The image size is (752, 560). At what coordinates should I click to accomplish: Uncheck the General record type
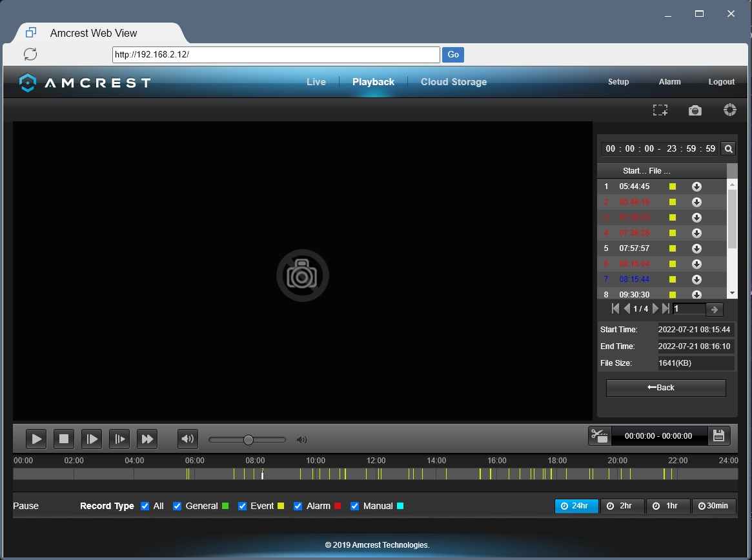point(177,506)
